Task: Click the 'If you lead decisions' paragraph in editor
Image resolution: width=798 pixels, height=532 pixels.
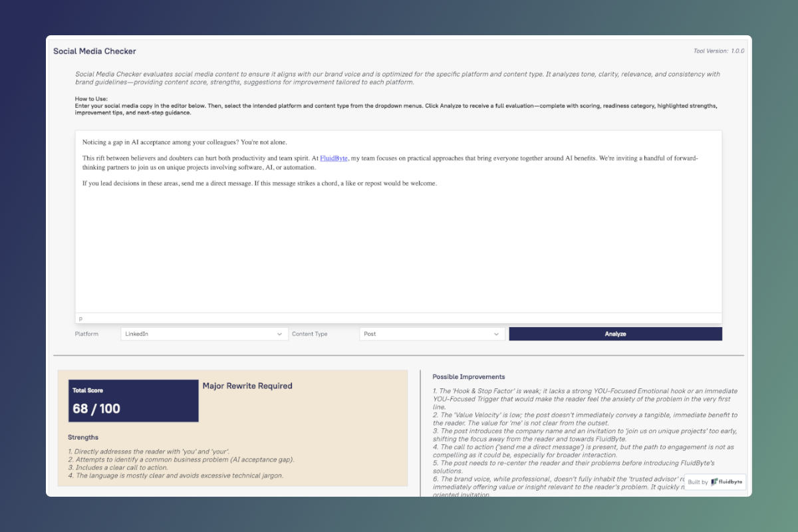Action: click(x=259, y=184)
